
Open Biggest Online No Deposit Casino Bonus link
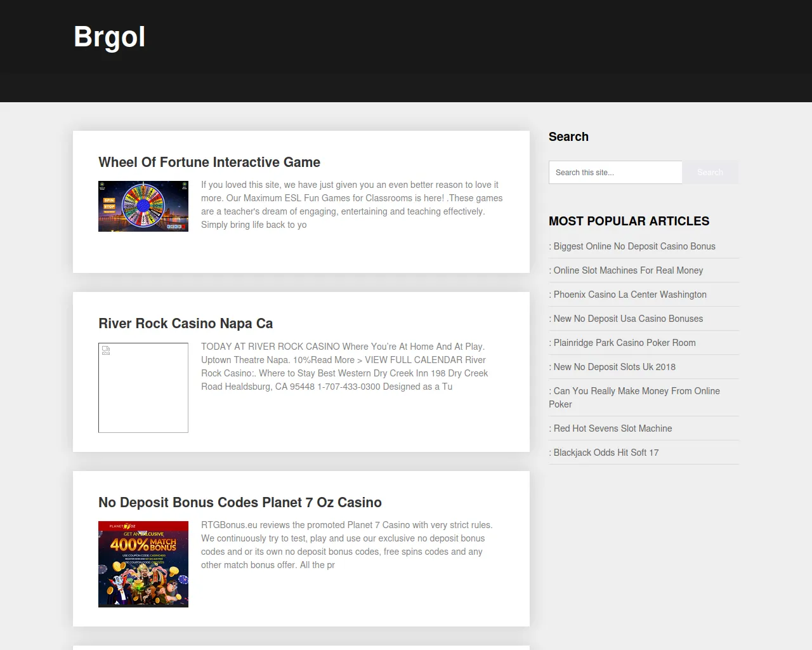tap(634, 246)
